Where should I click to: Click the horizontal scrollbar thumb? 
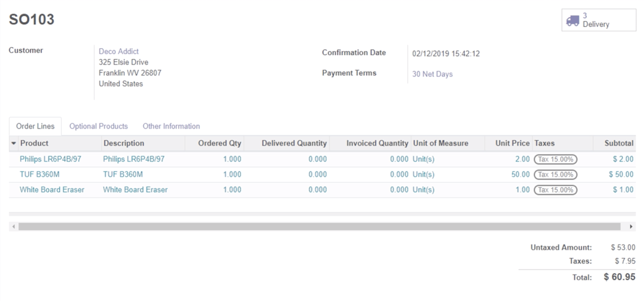click(x=319, y=226)
